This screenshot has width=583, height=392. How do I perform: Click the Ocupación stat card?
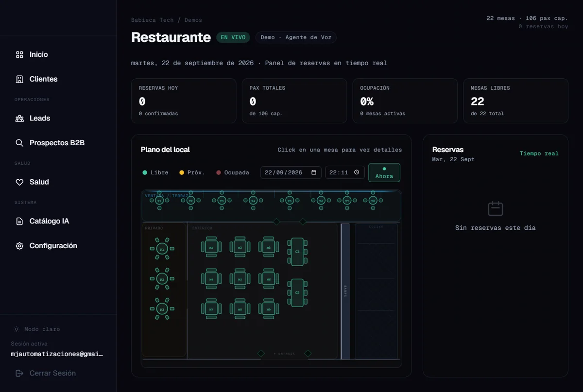(x=405, y=101)
